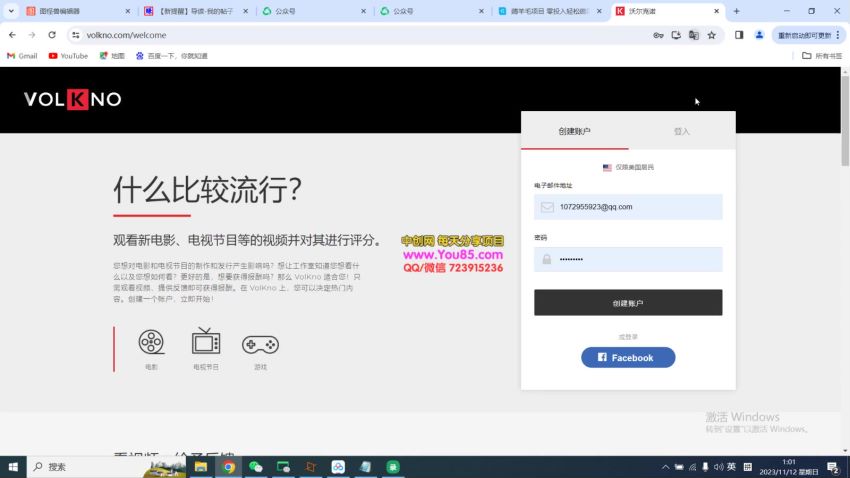Bookmark this page with the star icon
Image resolution: width=850 pixels, height=478 pixels.
[712, 35]
